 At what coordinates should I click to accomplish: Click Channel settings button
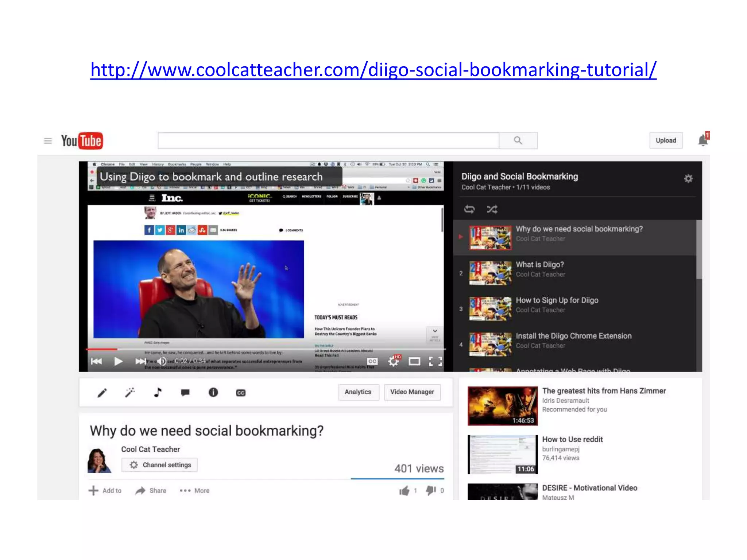[x=159, y=465]
